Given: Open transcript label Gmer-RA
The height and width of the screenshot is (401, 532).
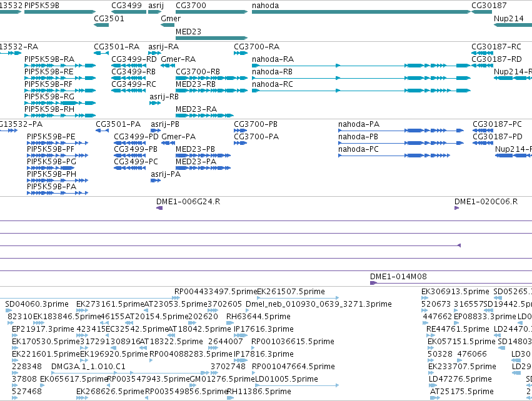Looking at the screenshot, I should pos(178,59).
